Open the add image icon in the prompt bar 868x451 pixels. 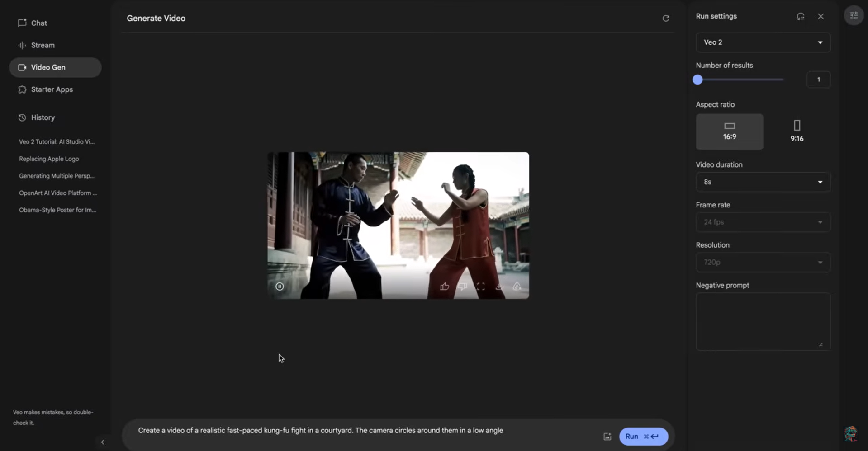[607, 436]
